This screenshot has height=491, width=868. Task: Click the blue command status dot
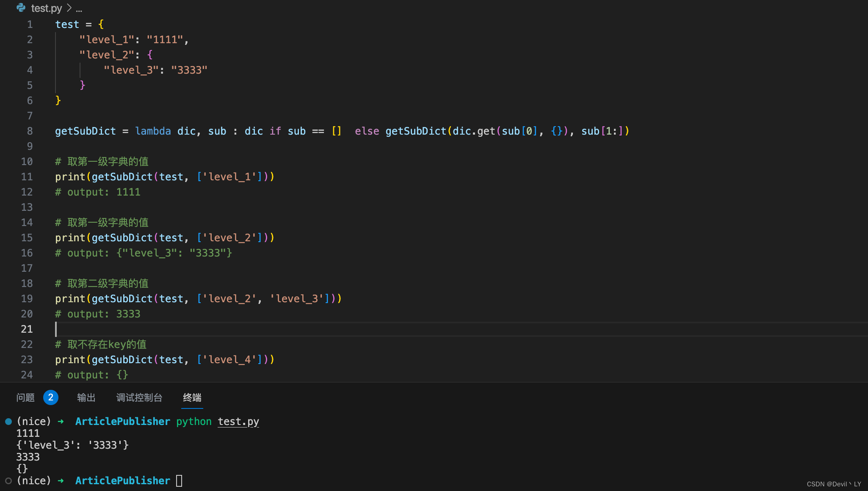click(8, 422)
